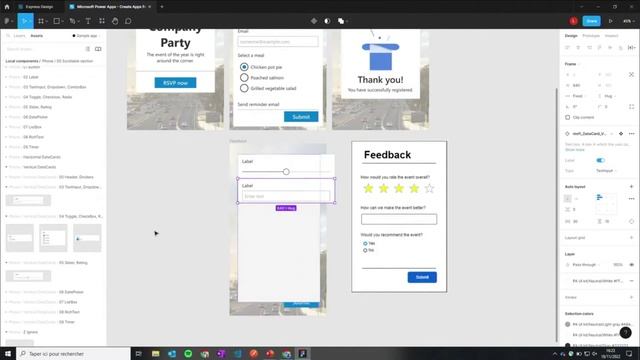
Task: Toggle layer visibility eye icon
Action: tap(631, 264)
